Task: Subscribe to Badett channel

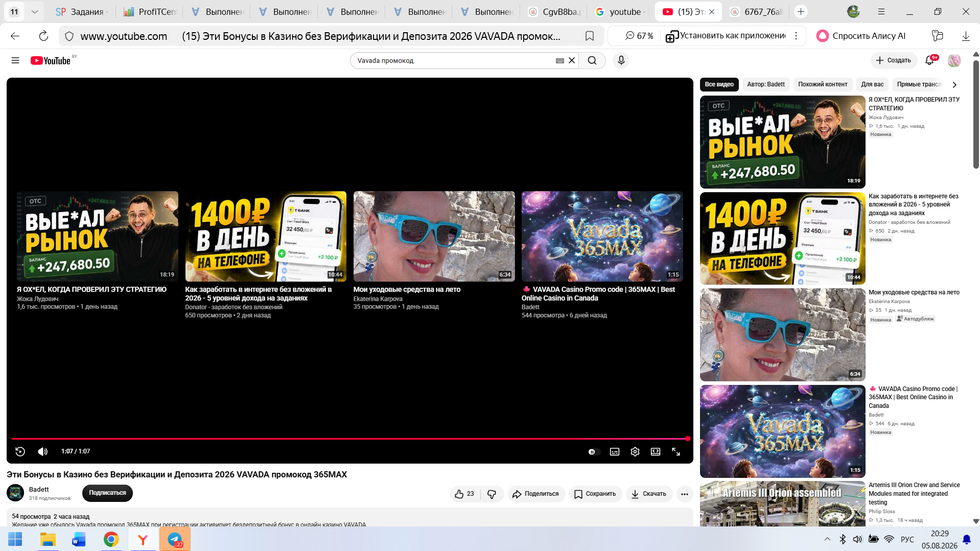Action: 107,493
